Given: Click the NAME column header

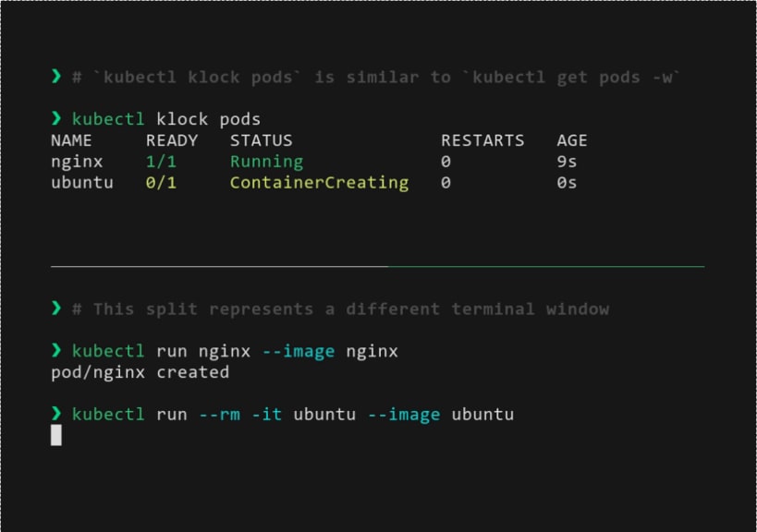Looking at the screenshot, I should [71, 141].
